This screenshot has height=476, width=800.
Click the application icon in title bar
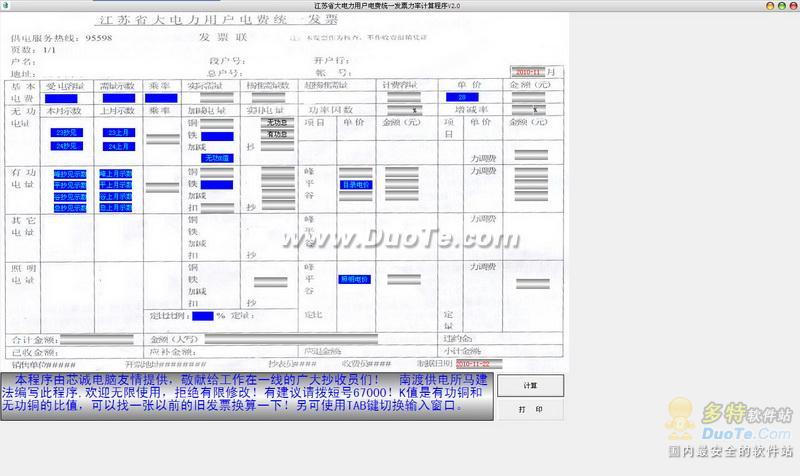(x=5, y=6)
